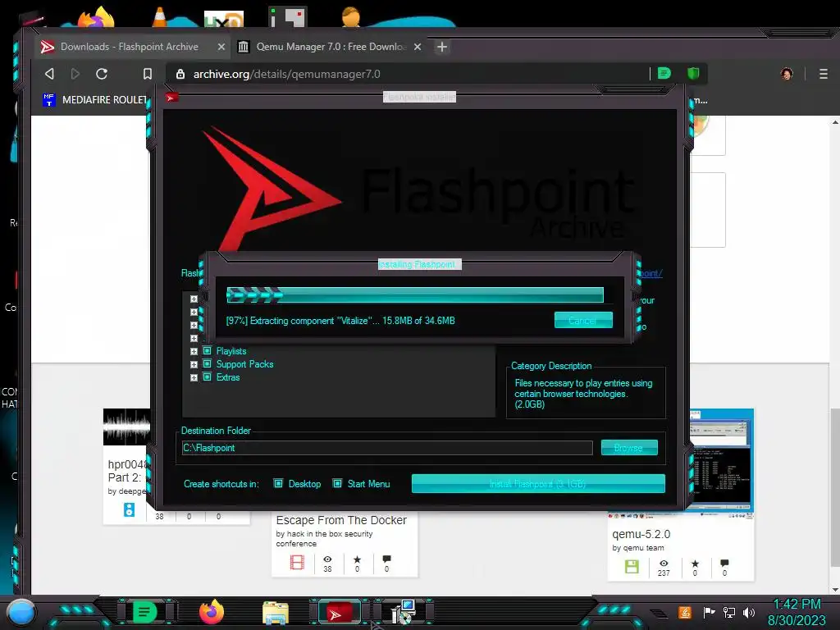Expand the Playlists tree node
The height and width of the screenshot is (630, 840).
194,351
